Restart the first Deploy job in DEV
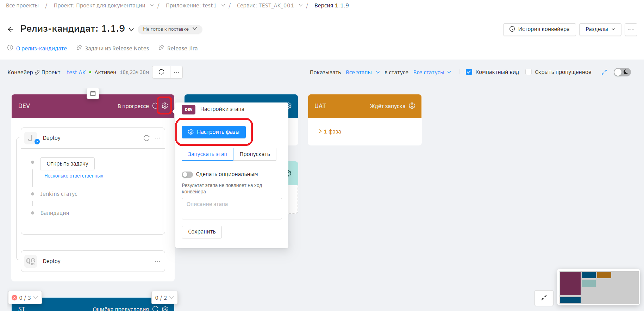The height and width of the screenshot is (311, 644). (146, 138)
